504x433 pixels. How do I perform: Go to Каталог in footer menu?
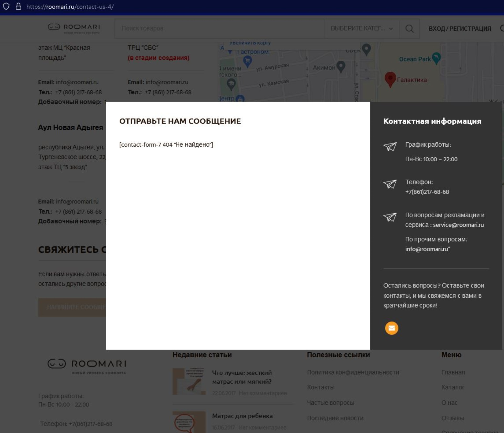coord(453,387)
